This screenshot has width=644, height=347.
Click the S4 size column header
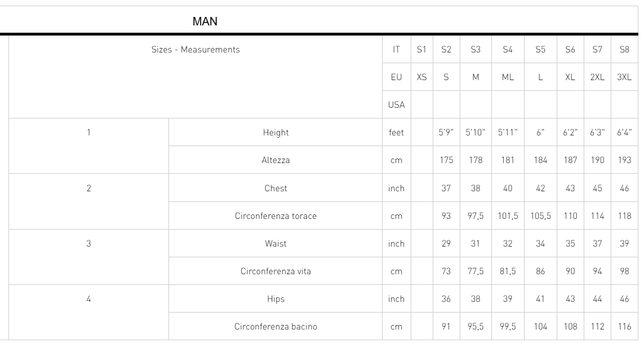[508, 49]
